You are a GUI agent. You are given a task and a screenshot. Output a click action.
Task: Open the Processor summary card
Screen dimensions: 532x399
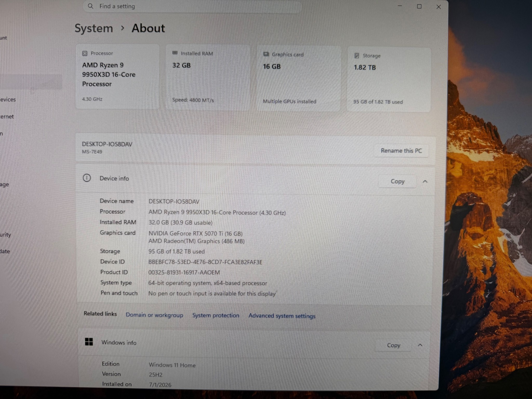(117, 76)
